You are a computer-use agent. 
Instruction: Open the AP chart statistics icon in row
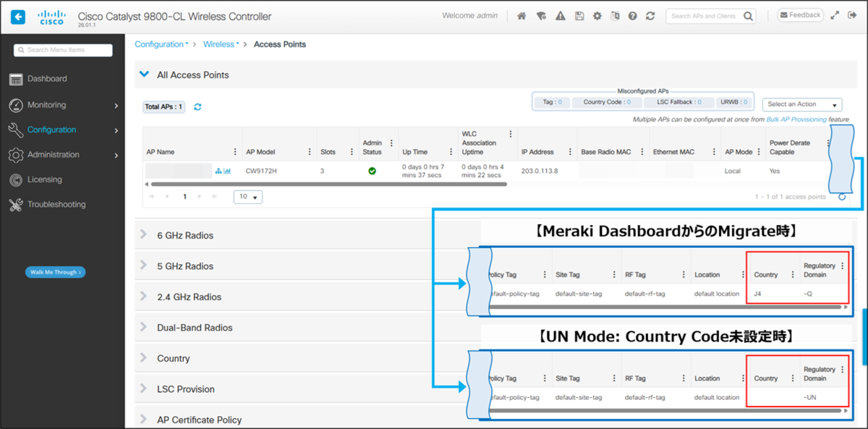pyautogui.click(x=227, y=171)
